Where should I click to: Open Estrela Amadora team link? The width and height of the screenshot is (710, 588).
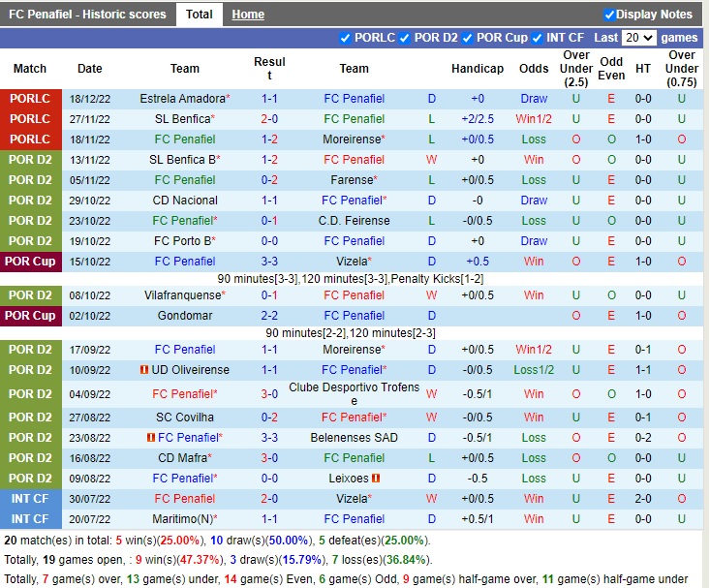point(182,99)
